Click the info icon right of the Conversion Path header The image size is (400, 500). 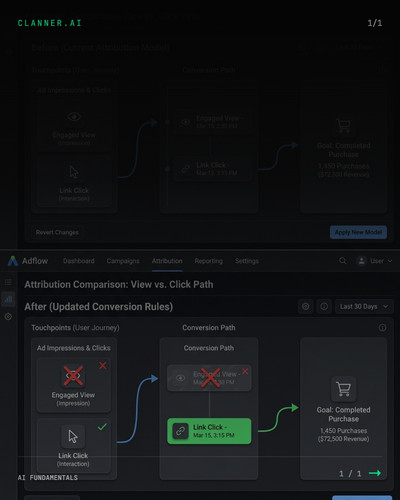click(x=382, y=328)
